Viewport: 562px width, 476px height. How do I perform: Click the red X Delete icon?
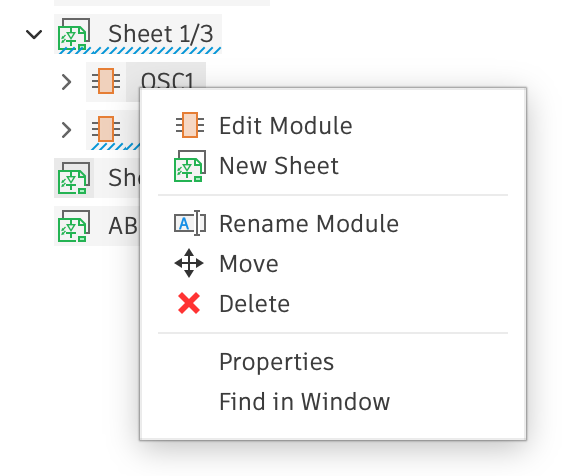(189, 303)
